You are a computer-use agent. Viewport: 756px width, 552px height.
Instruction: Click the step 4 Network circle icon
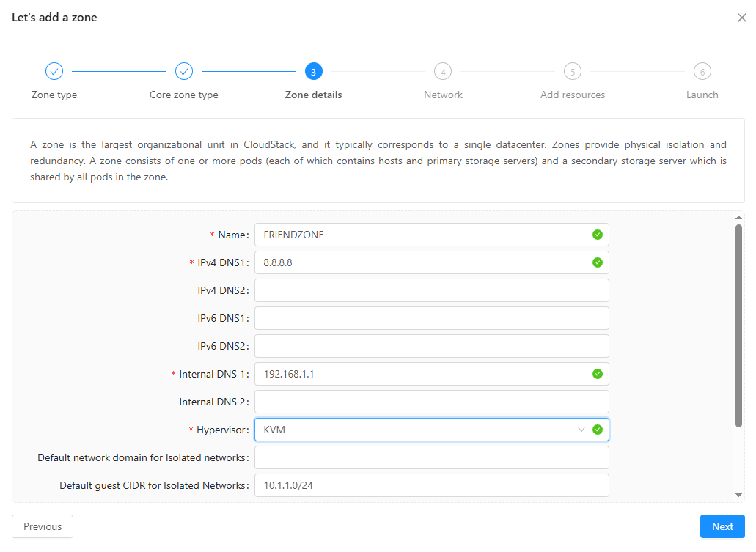point(443,71)
